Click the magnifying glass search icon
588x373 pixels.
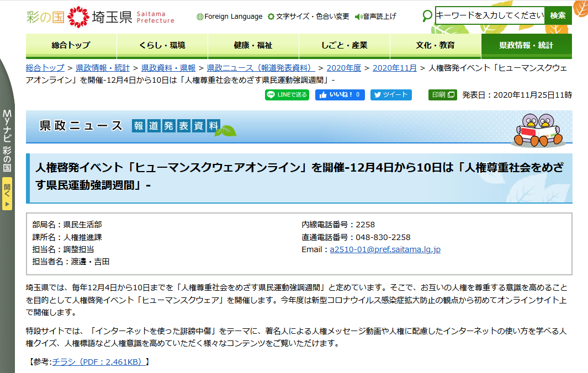pos(427,16)
